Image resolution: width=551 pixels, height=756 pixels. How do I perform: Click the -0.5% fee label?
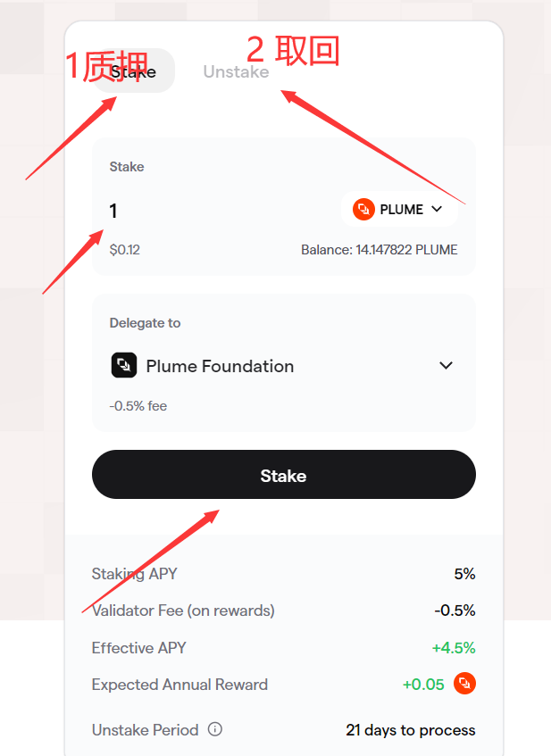pos(138,406)
